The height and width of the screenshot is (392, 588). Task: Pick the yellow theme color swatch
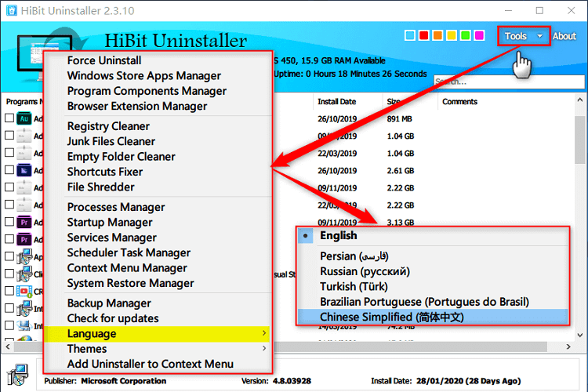point(452,35)
